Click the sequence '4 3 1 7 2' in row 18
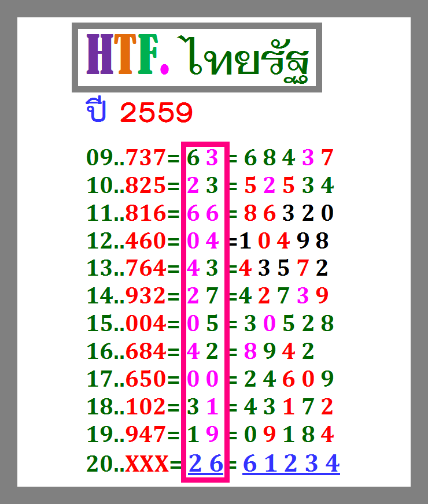 pos(289,406)
